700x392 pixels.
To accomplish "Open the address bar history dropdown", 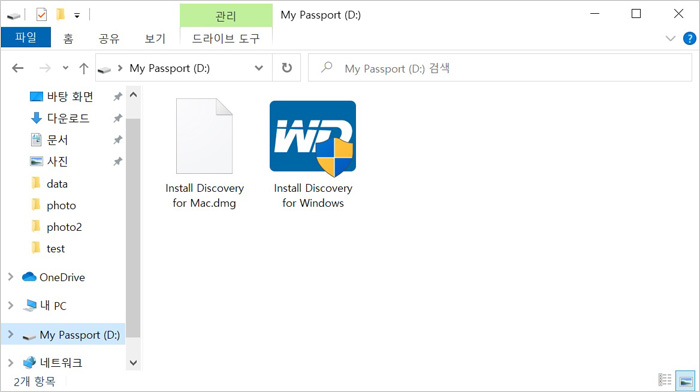I will tap(258, 68).
